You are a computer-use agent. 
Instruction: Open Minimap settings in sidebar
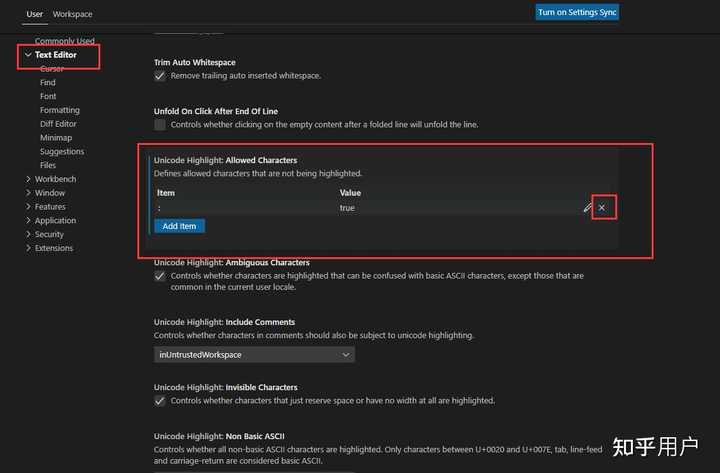pos(56,138)
